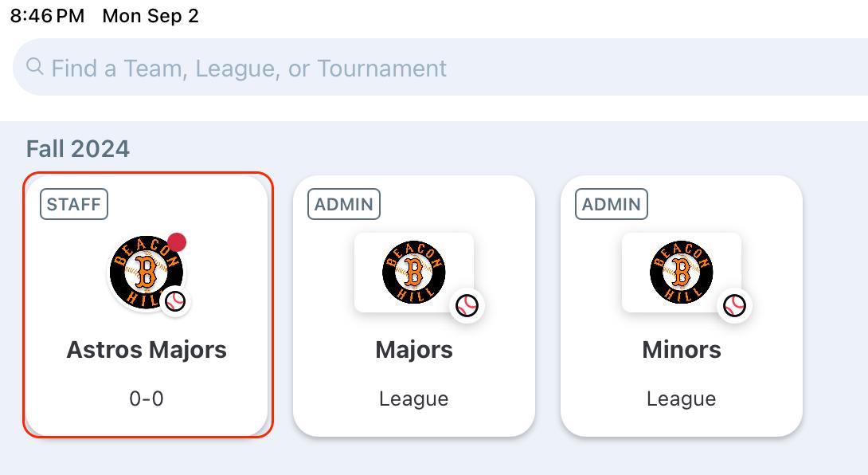Click League label under Minors
The image size is (868, 475).
click(682, 398)
